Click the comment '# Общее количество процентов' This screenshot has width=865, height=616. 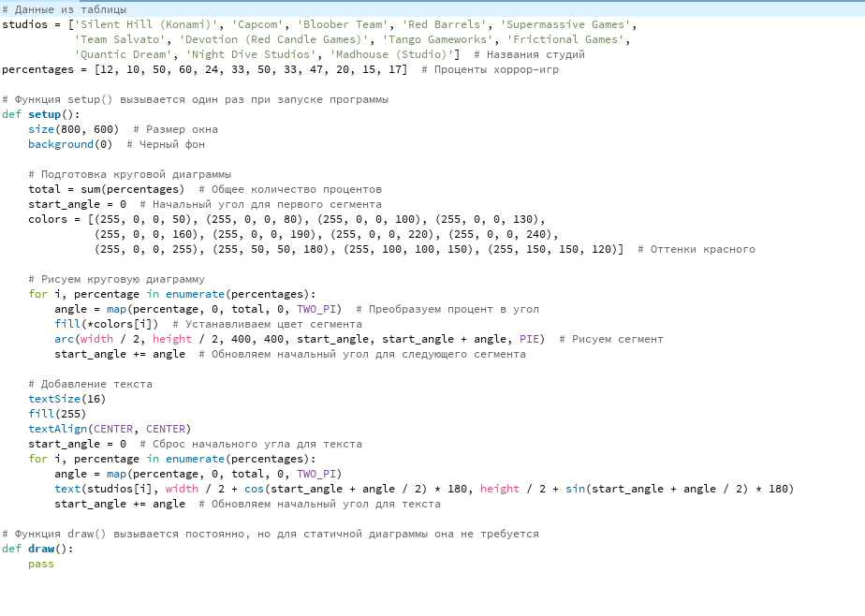(x=290, y=189)
